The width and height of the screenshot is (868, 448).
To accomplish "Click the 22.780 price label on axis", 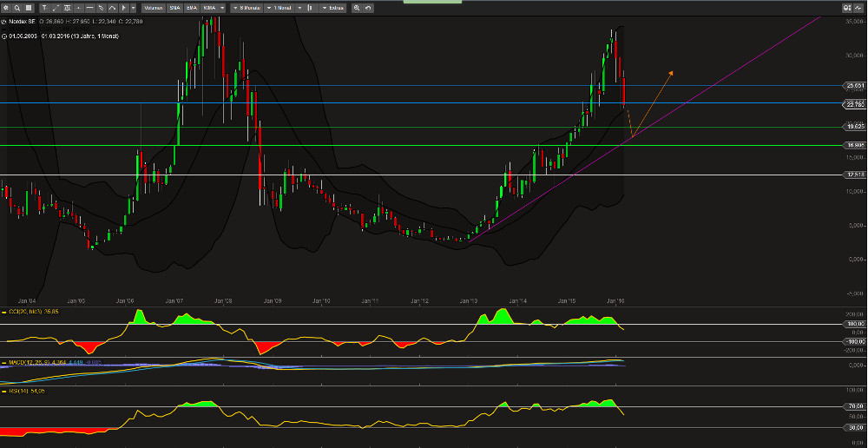I will (854, 103).
